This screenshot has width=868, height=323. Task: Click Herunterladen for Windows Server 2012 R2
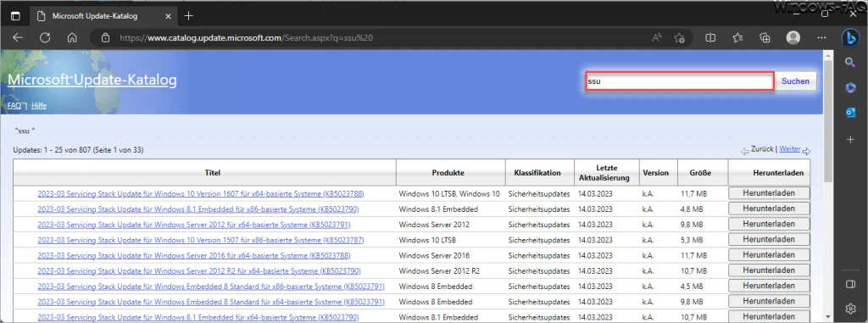click(769, 271)
